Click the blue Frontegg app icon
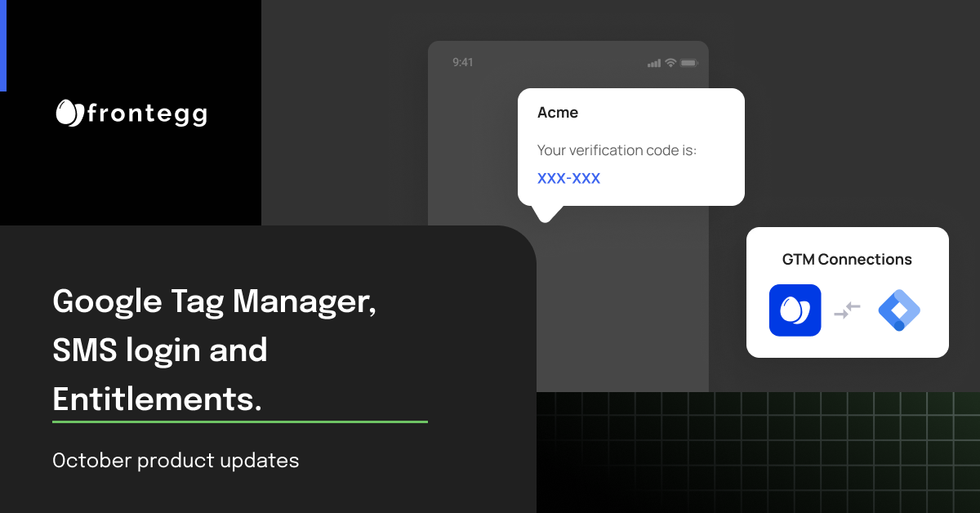This screenshot has height=513, width=980. click(795, 310)
